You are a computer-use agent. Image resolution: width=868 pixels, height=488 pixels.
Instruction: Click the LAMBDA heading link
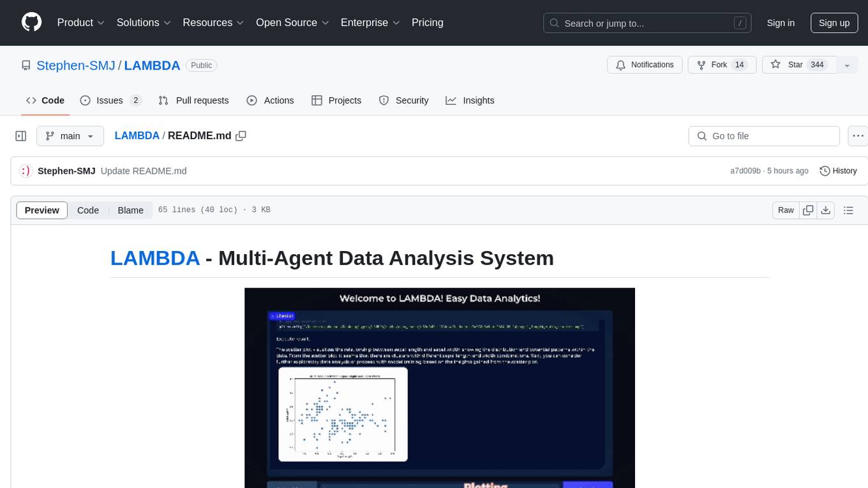(x=155, y=258)
